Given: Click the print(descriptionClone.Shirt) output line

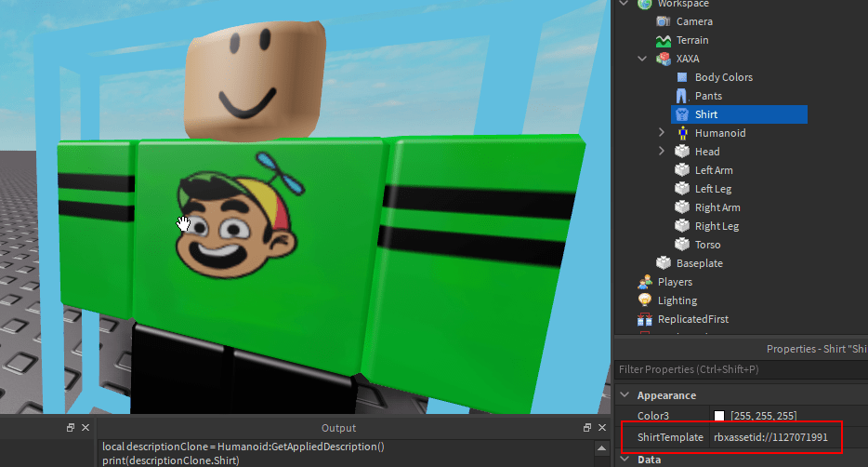Looking at the screenshot, I should pos(170,460).
